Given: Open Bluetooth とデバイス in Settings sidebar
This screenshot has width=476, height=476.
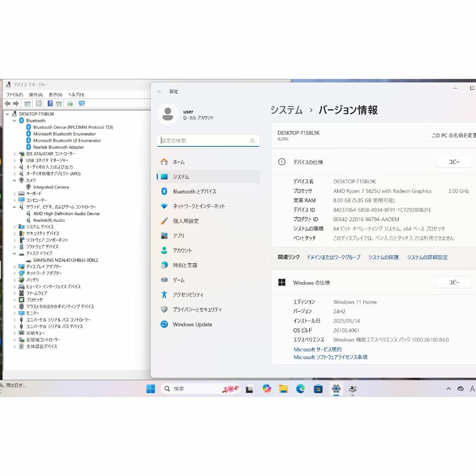Looking at the screenshot, I should coord(208,192).
